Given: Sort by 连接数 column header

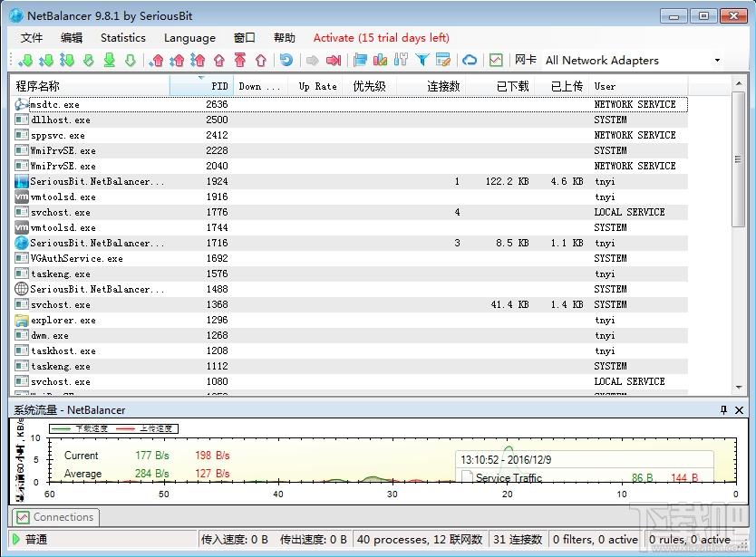Looking at the screenshot, I should tap(431, 86).
